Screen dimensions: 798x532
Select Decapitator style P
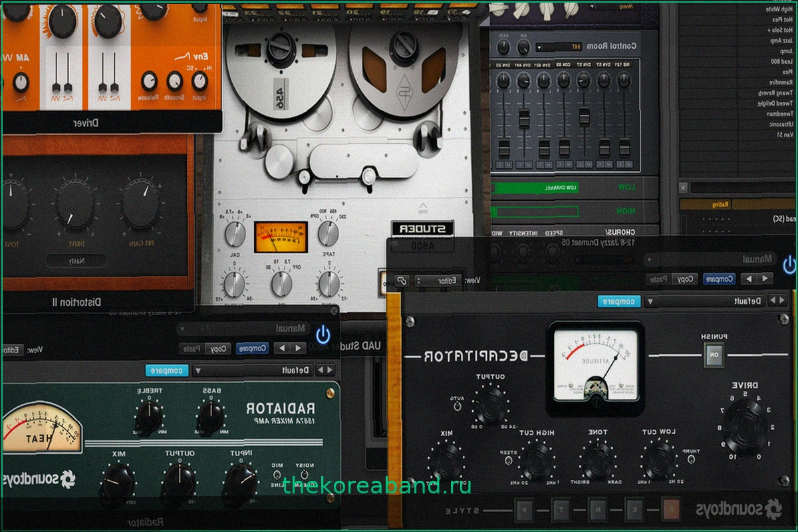click(x=523, y=510)
